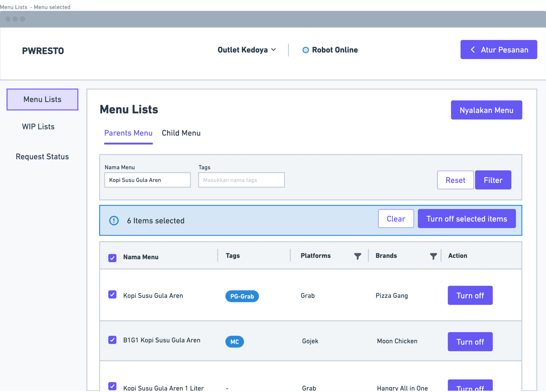Click the MC tag badge
This screenshot has width=546, height=392.
(x=234, y=342)
